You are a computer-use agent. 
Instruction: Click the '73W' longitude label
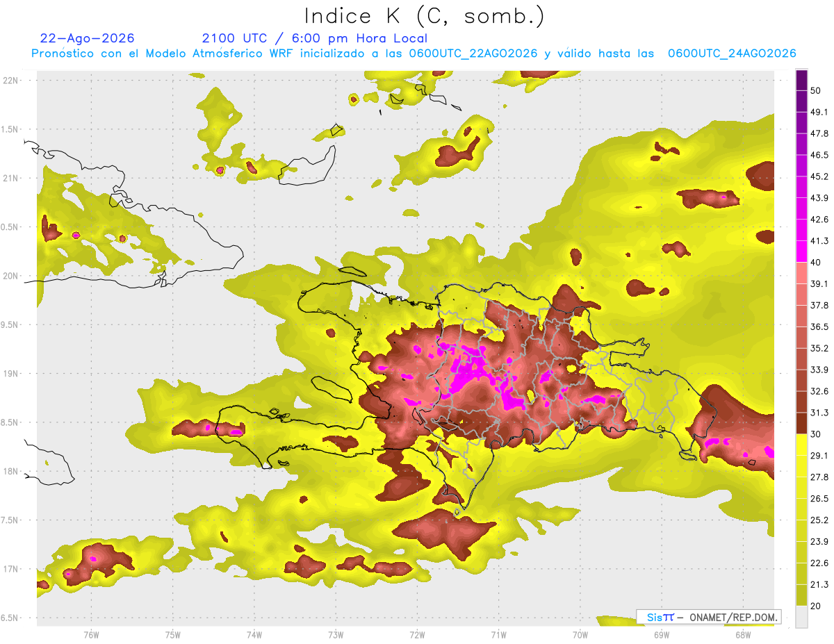click(336, 634)
